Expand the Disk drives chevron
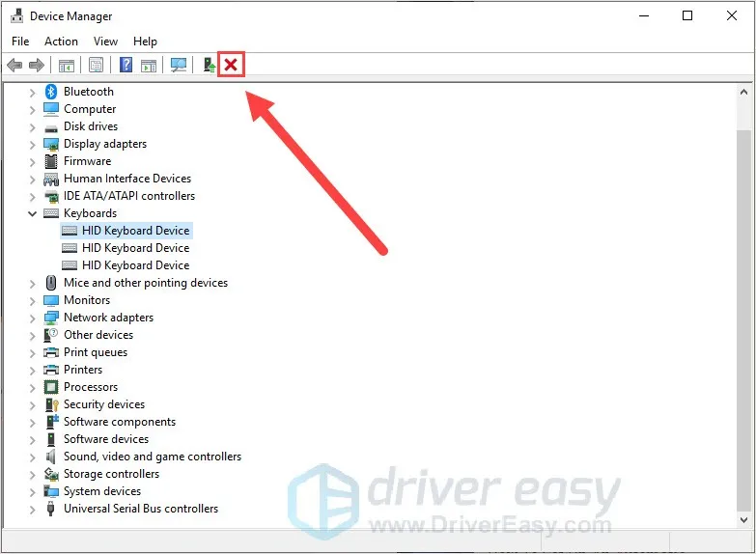 click(32, 126)
